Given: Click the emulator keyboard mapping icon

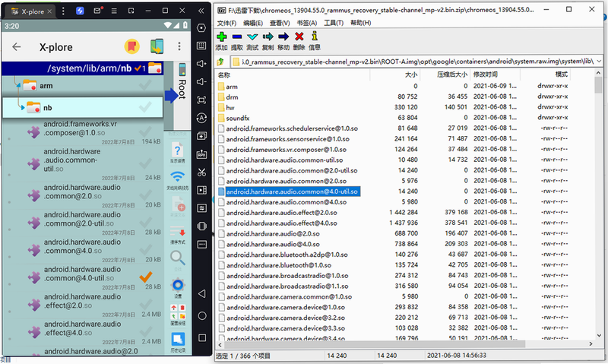Looking at the screenshot, I should 201,46.
